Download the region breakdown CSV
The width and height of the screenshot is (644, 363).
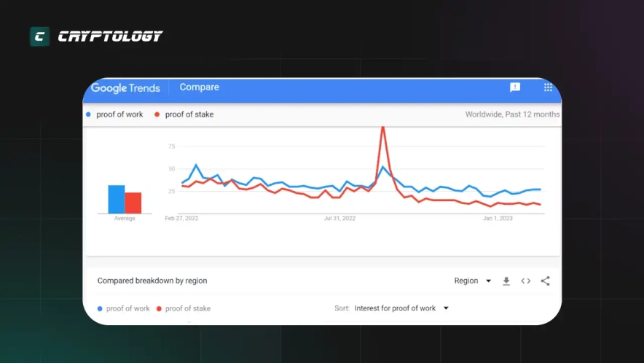click(x=506, y=281)
